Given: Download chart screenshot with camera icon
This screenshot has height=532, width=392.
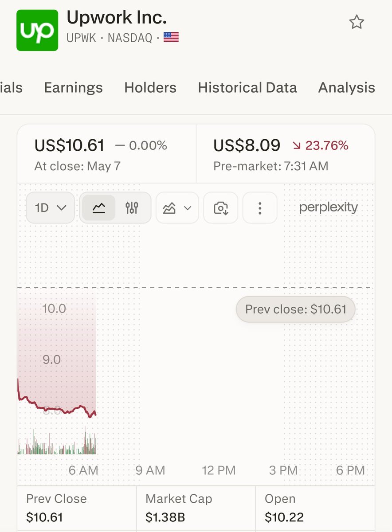Looking at the screenshot, I should [x=220, y=207].
